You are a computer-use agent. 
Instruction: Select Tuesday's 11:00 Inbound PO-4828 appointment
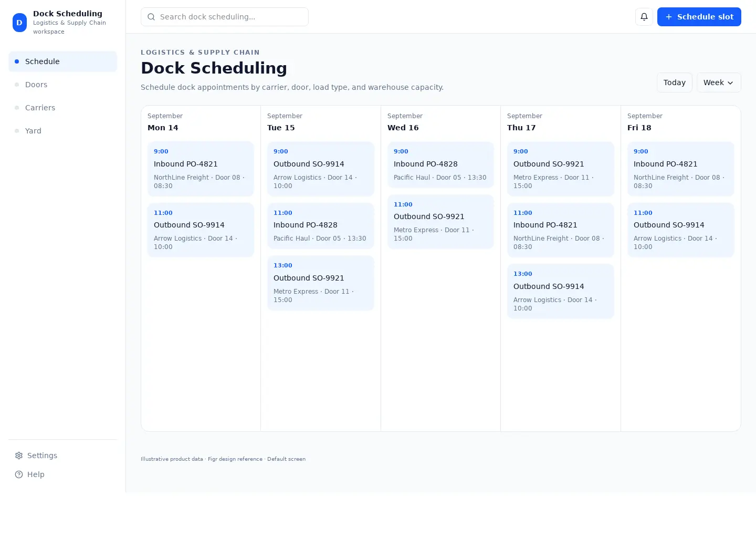pyautogui.click(x=321, y=225)
